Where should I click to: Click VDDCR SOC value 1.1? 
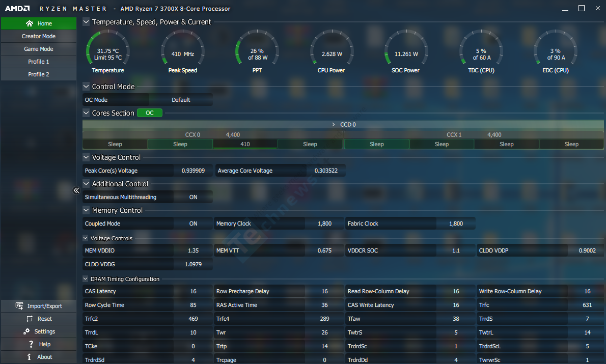[456, 250]
